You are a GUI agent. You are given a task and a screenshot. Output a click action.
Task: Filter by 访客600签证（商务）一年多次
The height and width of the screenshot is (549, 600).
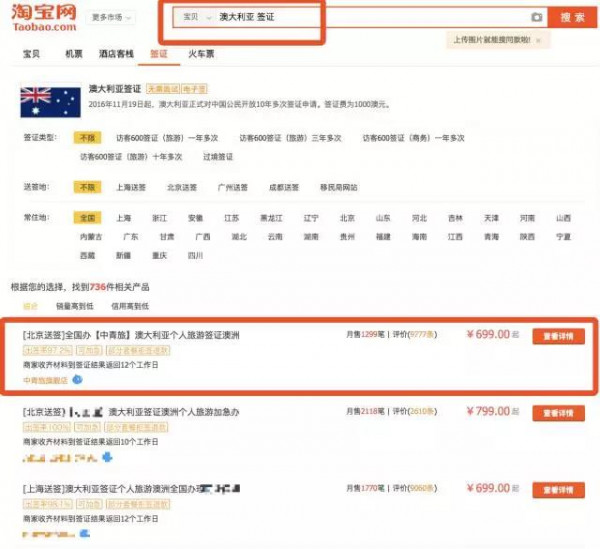coord(413,138)
